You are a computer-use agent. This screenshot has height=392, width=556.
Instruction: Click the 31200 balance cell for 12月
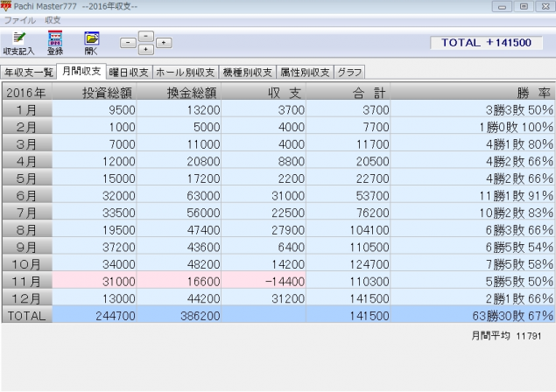click(264, 298)
